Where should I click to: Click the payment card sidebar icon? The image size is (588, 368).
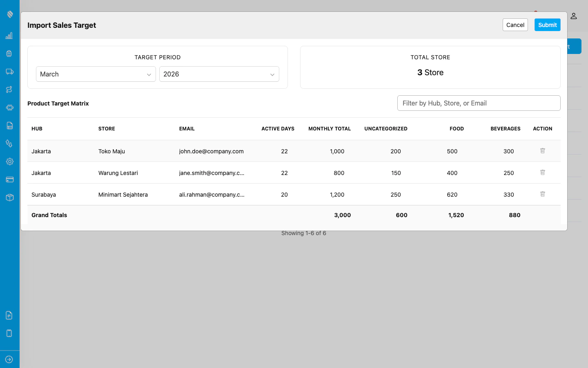click(x=9, y=179)
